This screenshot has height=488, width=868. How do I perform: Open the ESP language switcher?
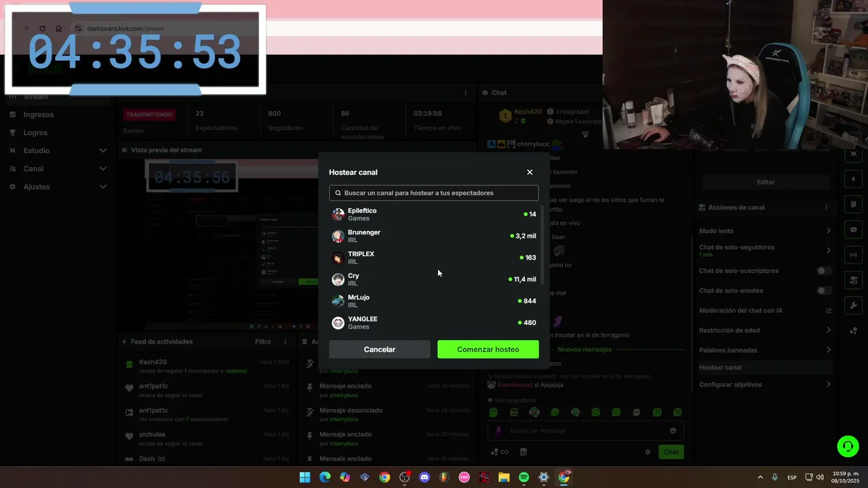(792, 477)
